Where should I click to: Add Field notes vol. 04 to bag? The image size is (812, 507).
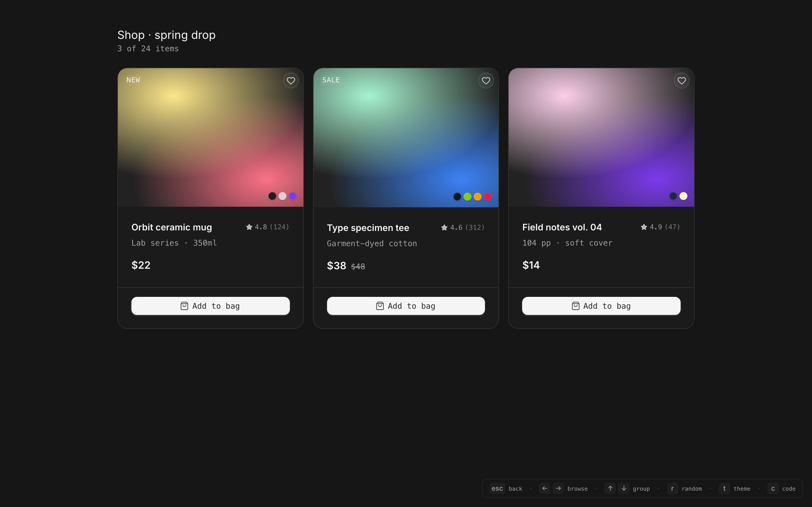coord(601,306)
